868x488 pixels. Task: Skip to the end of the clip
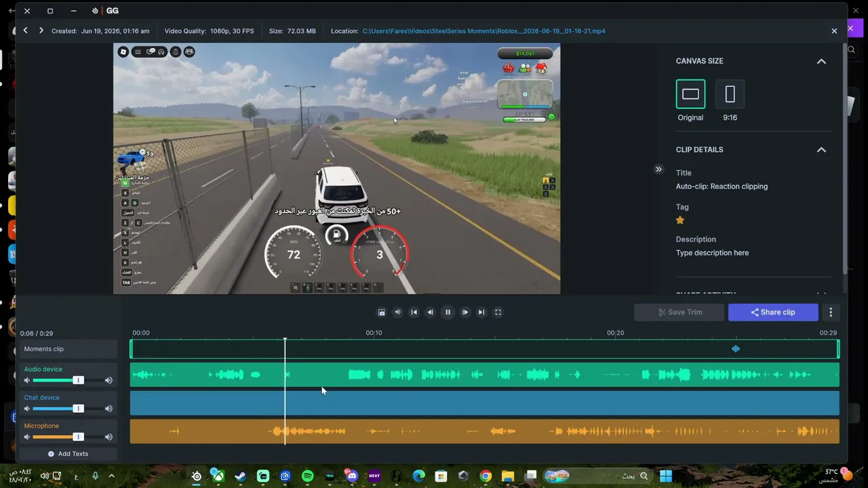click(481, 312)
